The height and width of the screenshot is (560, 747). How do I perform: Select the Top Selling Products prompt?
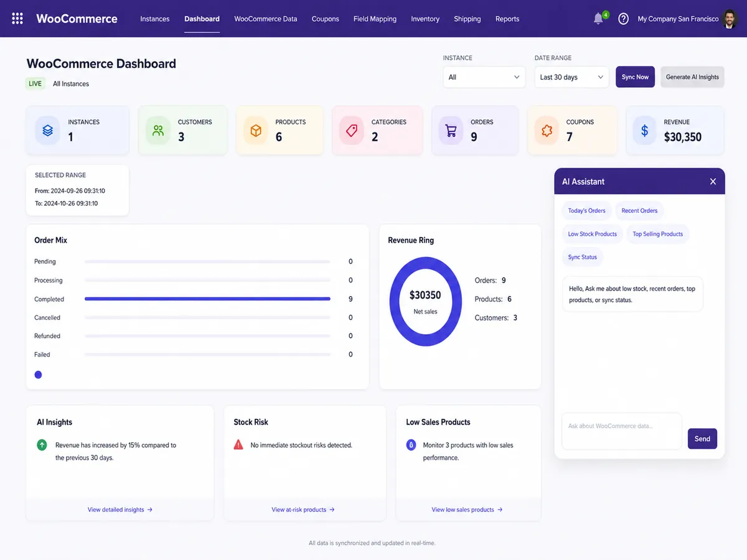[x=657, y=234]
